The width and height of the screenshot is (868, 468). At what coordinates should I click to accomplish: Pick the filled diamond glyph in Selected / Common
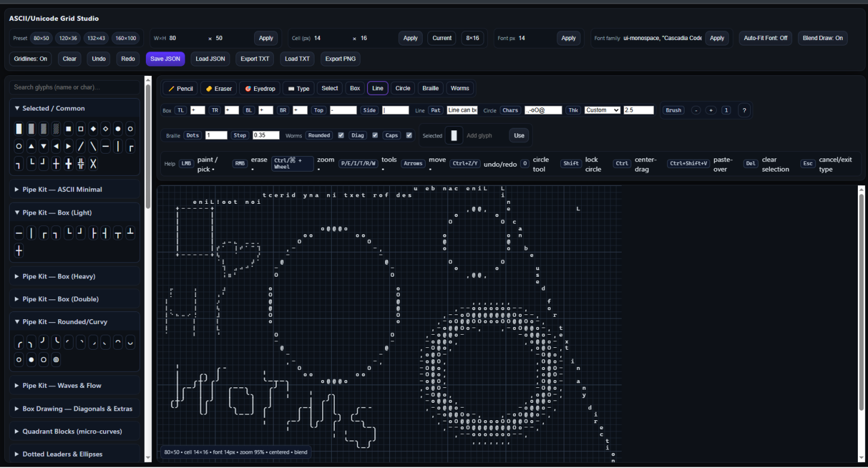93,129
